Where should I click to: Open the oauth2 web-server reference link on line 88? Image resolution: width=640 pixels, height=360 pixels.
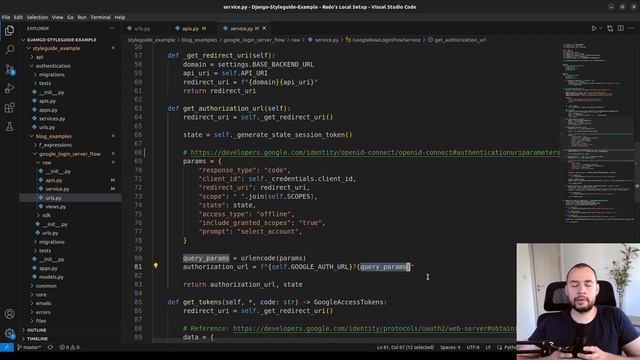pos(374,328)
